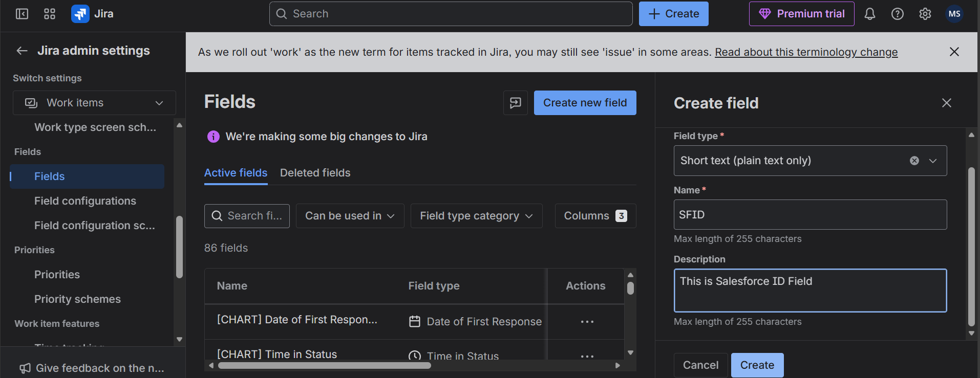Select Field configurations in the sidebar
The image size is (980, 378).
(85, 201)
